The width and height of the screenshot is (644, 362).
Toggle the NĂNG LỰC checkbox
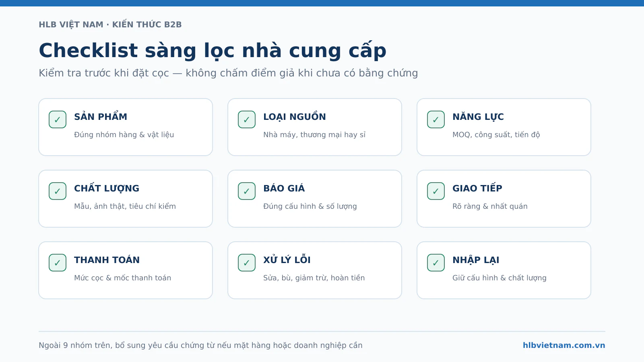[436, 119]
